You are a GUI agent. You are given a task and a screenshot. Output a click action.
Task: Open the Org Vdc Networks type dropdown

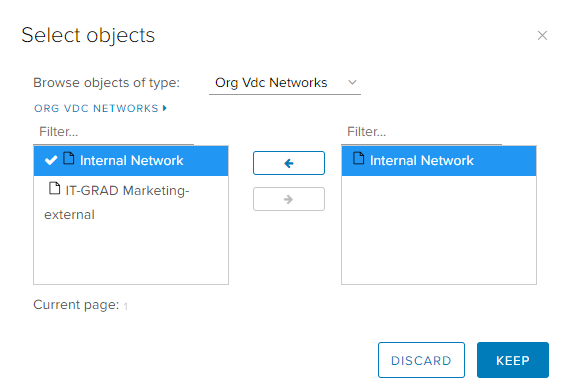coord(285,83)
